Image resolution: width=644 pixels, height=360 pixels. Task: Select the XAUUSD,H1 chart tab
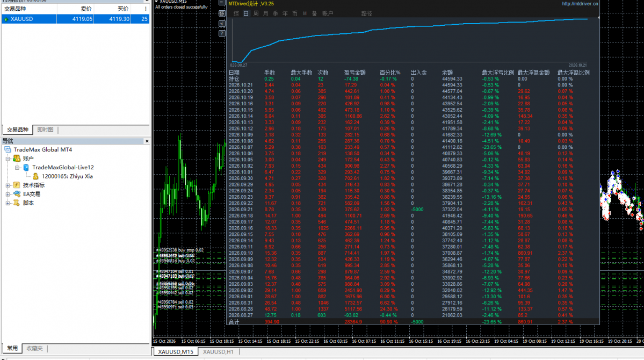218,352
